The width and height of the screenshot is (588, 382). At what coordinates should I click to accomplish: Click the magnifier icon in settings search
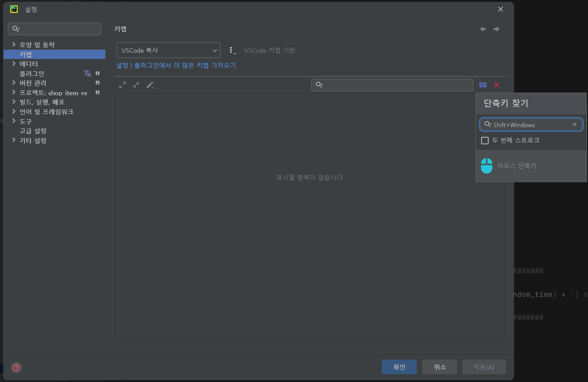click(16, 29)
